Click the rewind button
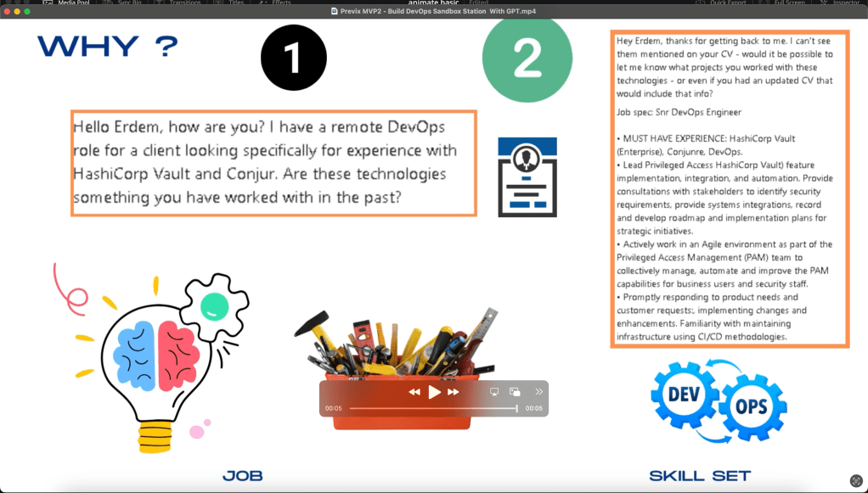The image size is (868, 493). 414,392
